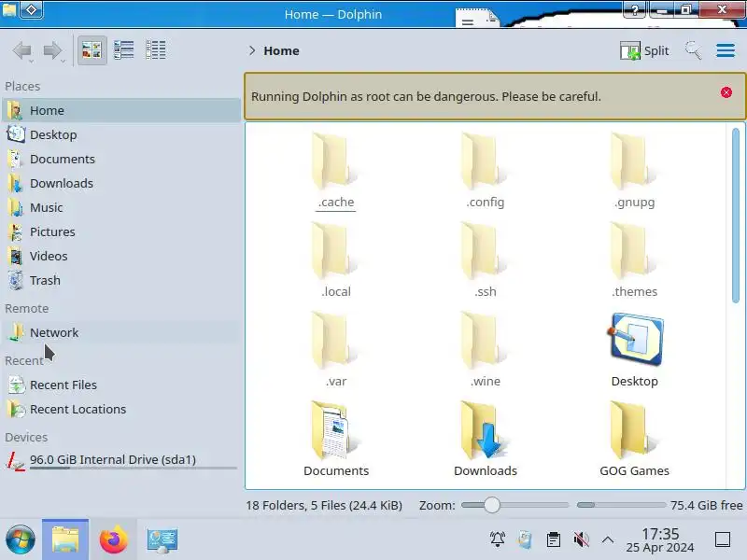Open the start menu launcher
This screenshot has height=560, width=747.
(x=20, y=540)
